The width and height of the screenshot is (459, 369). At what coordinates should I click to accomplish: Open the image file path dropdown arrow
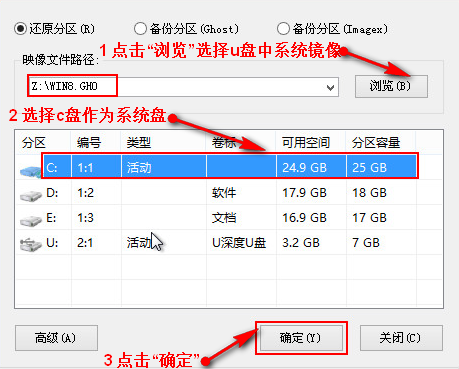coord(330,87)
